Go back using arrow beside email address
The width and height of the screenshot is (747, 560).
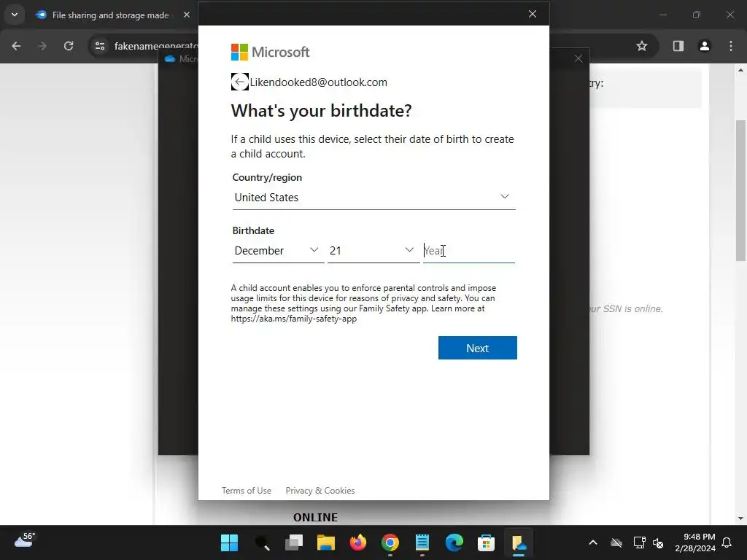click(x=239, y=82)
